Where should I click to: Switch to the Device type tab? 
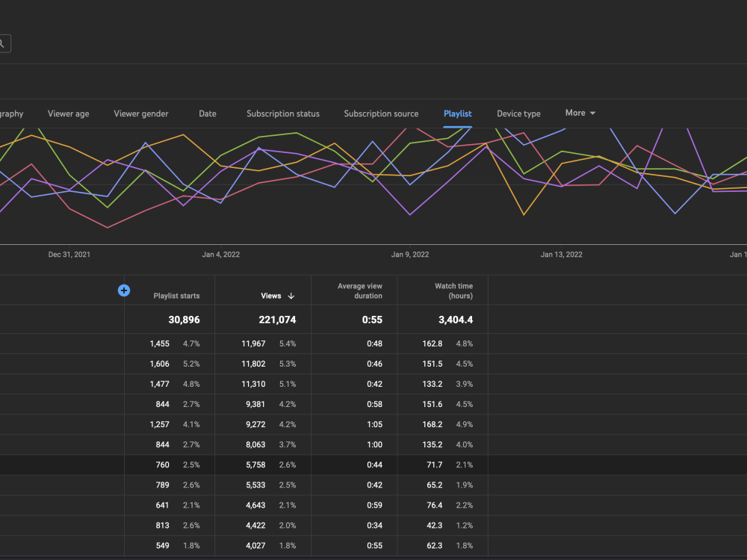point(518,113)
